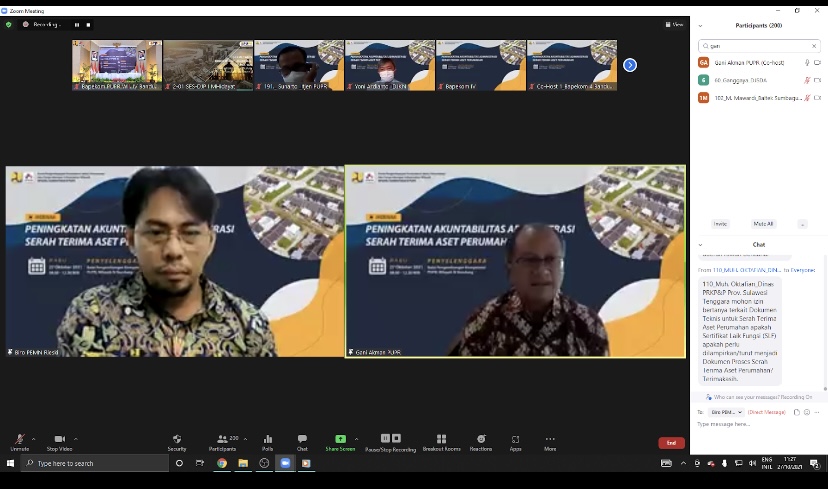Select the 2-01 SES-DJP thumbnail video
Viewport: 828px width, 489px height.
click(208, 65)
